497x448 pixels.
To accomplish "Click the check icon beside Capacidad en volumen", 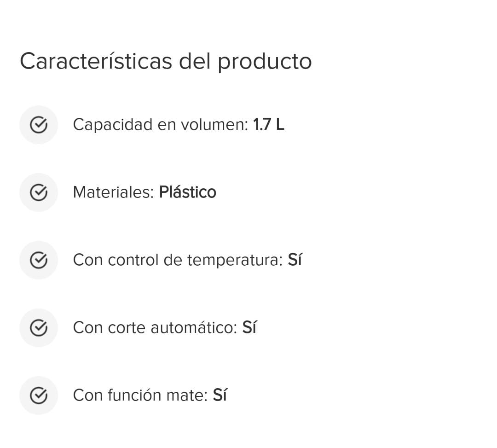I will pos(39,125).
